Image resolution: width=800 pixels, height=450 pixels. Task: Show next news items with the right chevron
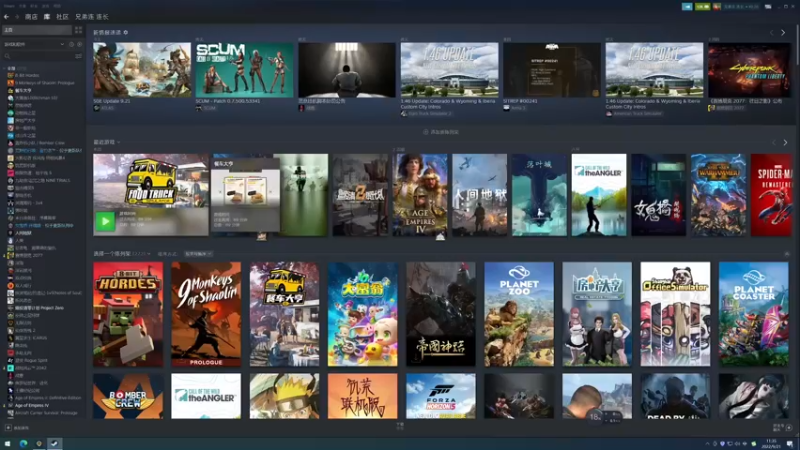click(x=783, y=33)
